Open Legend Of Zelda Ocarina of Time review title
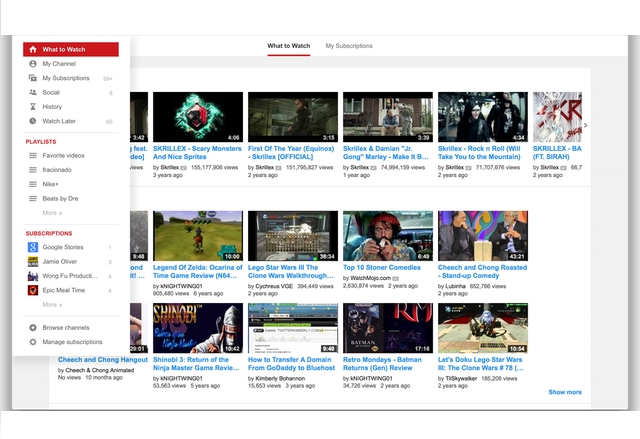Viewport: 640px width, 439px height. tap(198, 271)
